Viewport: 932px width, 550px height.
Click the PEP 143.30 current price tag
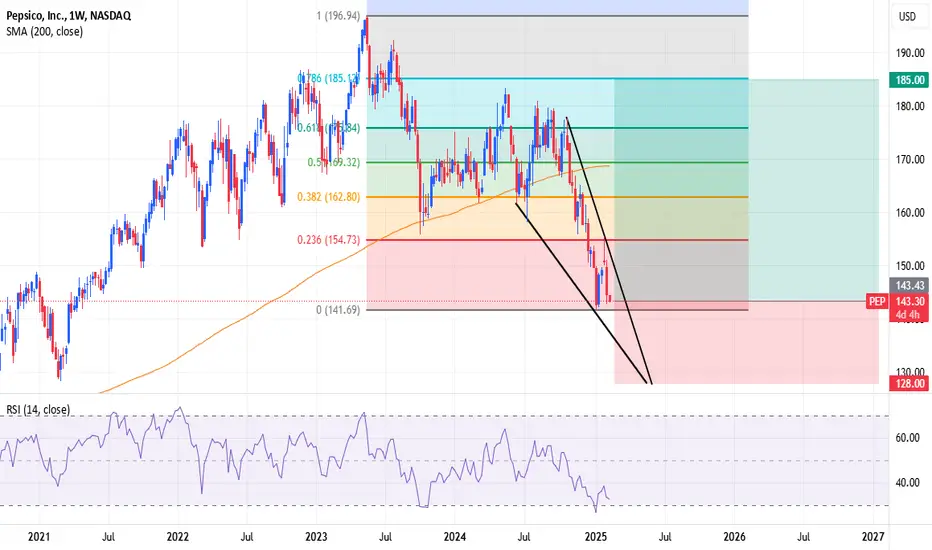(x=897, y=301)
